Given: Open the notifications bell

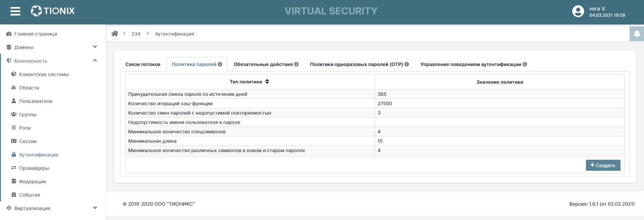Looking at the screenshot, I should [x=637, y=34].
